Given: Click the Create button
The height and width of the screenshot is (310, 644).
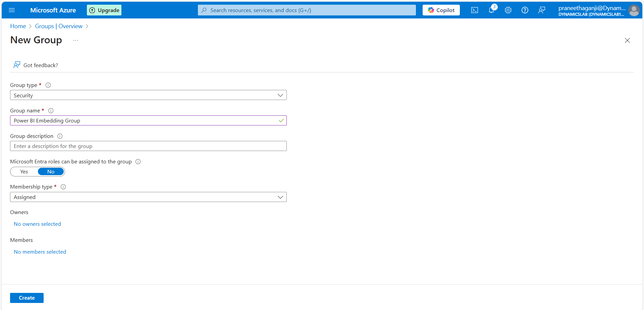Looking at the screenshot, I should tap(27, 298).
